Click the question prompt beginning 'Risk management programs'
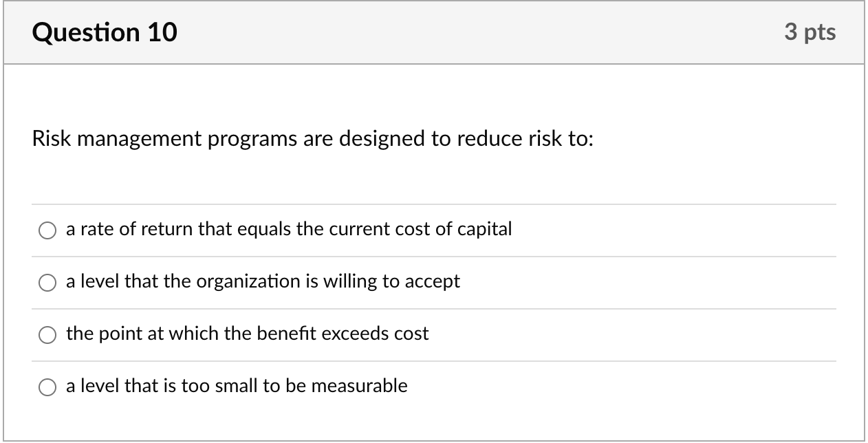Image resolution: width=868 pixels, height=443 pixels. [x=313, y=140]
